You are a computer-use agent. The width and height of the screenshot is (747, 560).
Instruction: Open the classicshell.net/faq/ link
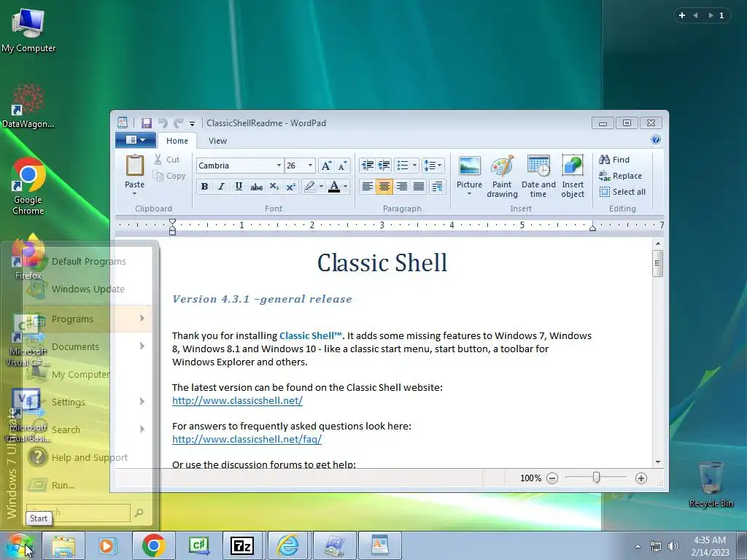click(247, 439)
